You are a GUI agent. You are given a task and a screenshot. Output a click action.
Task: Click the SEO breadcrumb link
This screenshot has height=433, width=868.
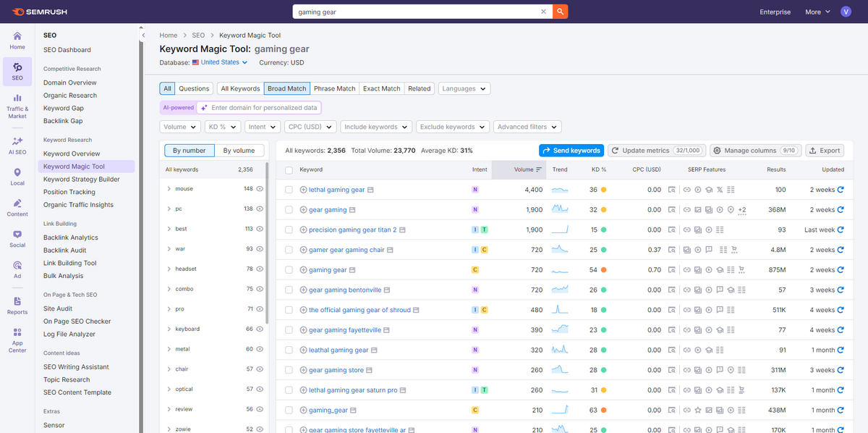(198, 35)
